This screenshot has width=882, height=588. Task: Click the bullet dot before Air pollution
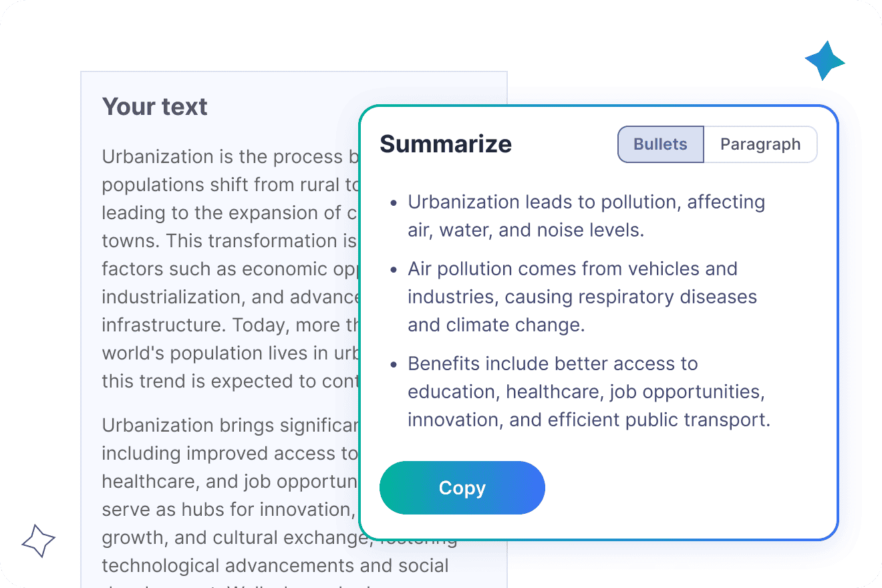coord(394,269)
